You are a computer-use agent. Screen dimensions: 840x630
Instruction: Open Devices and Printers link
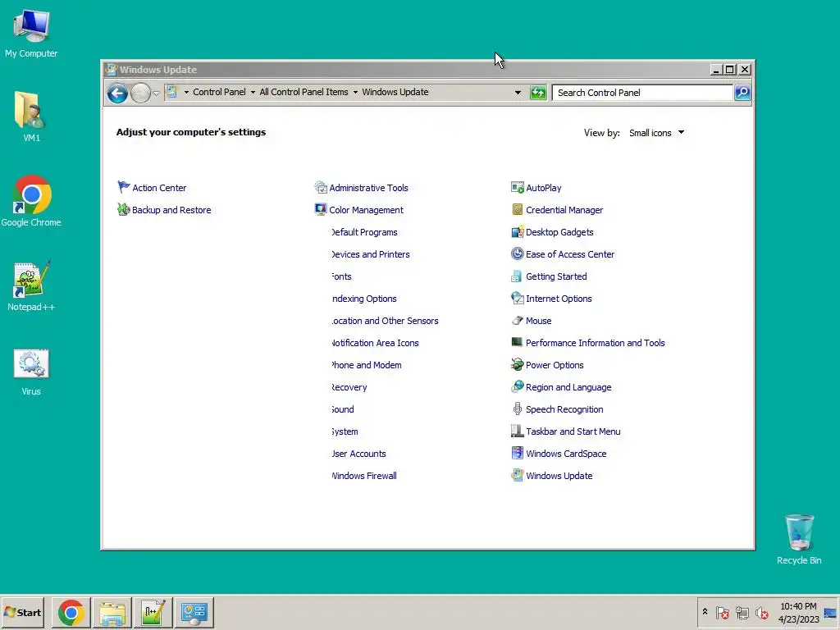pos(370,254)
